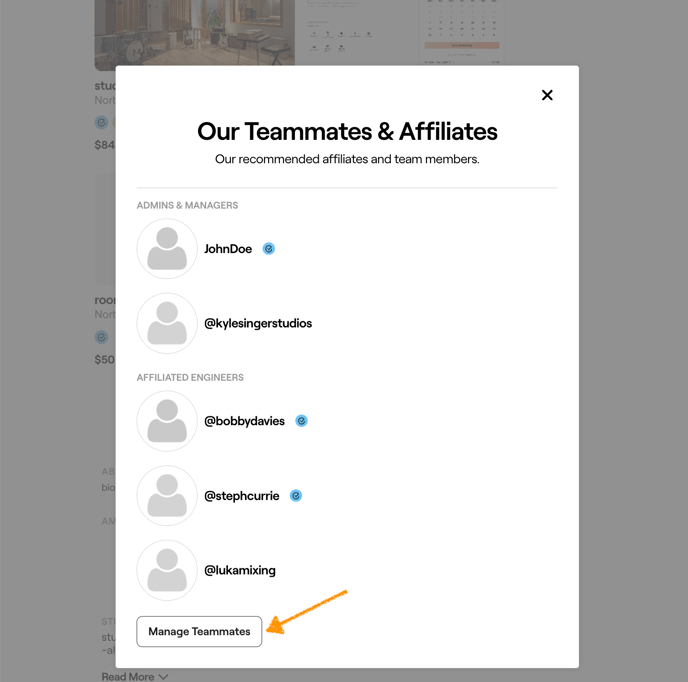Click the studio room photo thumbnail
The image size is (688, 682).
pyautogui.click(x=194, y=32)
